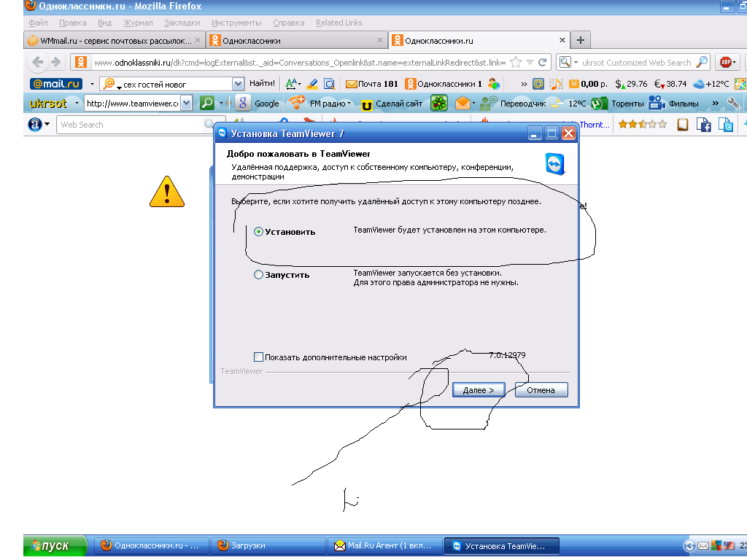Expand the dropdown arrow next to @mail.ru logo
This screenshot has height=560, width=747.
92,85
